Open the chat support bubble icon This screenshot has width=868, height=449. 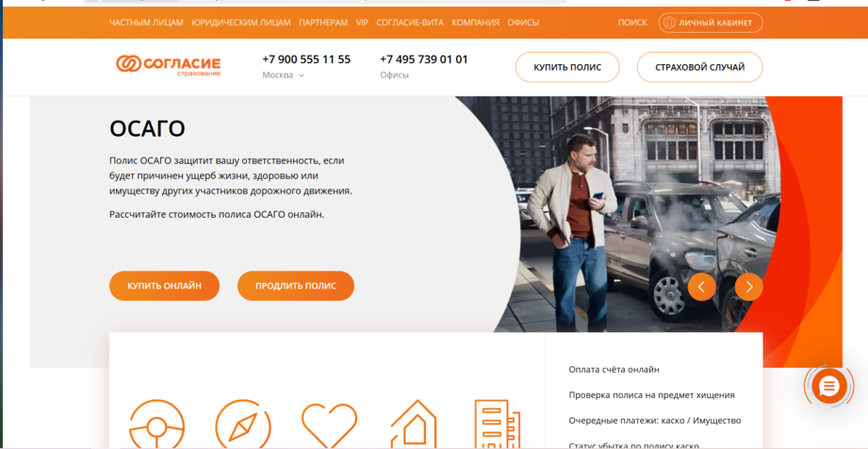tap(828, 387)
